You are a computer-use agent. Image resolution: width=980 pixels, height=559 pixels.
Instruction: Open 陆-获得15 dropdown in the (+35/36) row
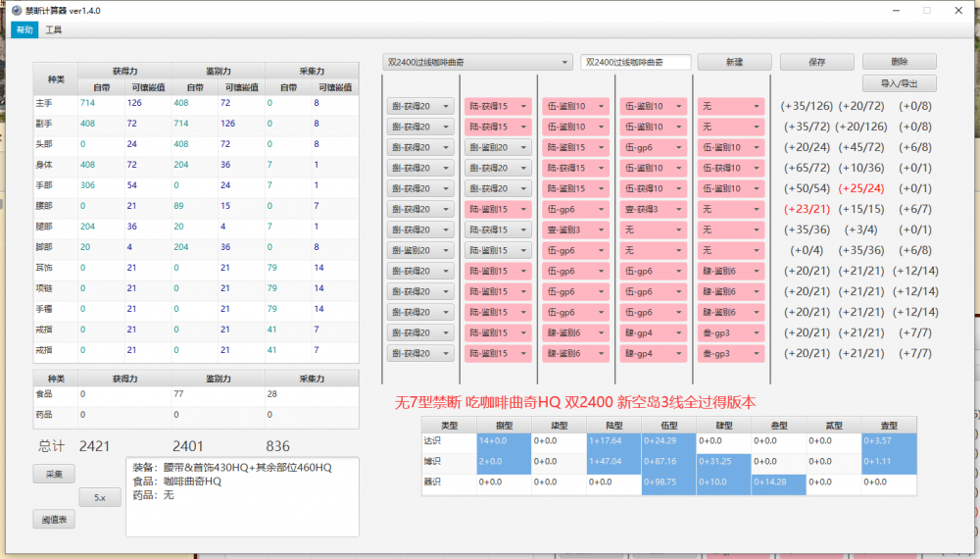pos(498,230)
